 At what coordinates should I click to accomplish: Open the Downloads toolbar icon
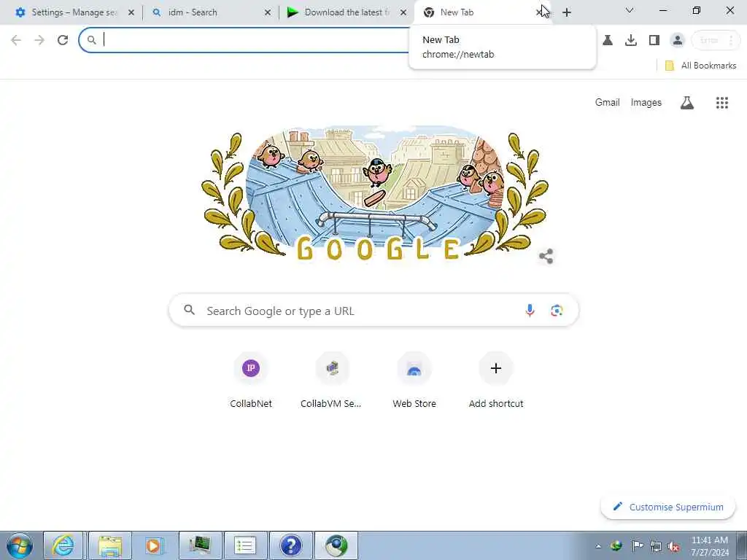click(x=631, y=40)
